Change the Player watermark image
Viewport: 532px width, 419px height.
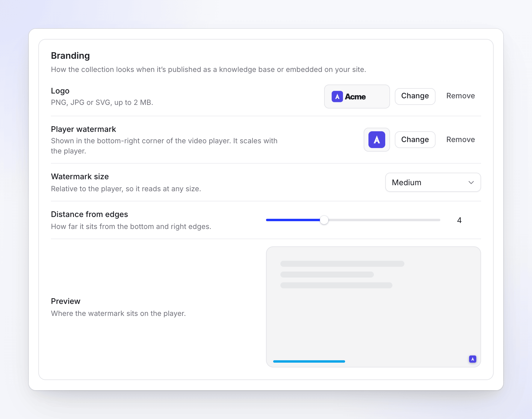pos(415,140)
